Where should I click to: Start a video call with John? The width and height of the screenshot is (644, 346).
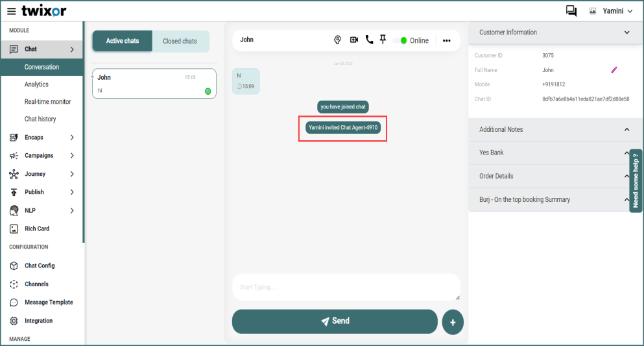point(354,40)
